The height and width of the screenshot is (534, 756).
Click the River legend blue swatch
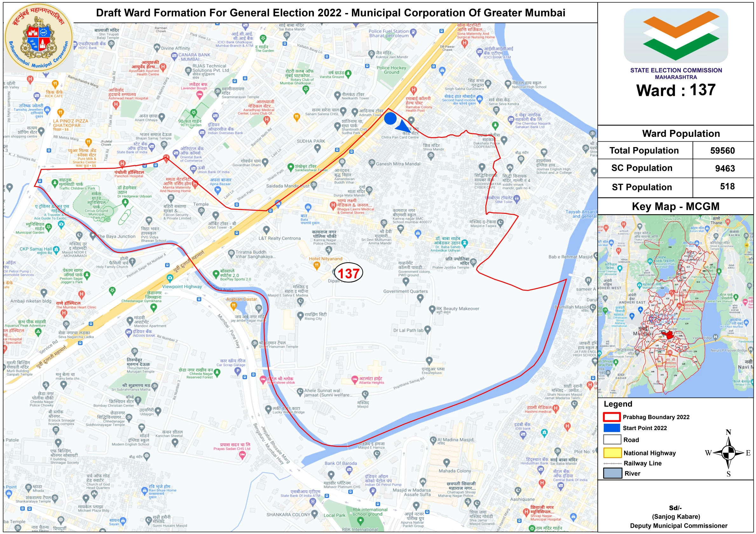point(612,473)
